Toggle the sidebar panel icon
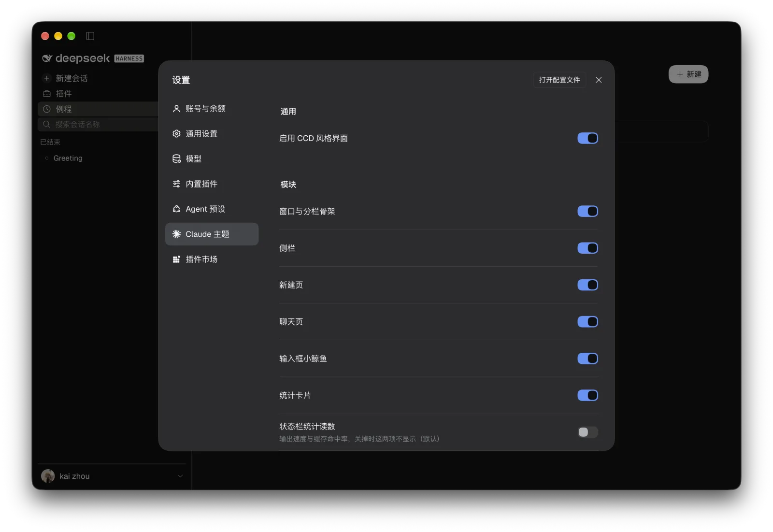Image resolution: width=773 pixels, height=532 pixels. pos(90,36)
